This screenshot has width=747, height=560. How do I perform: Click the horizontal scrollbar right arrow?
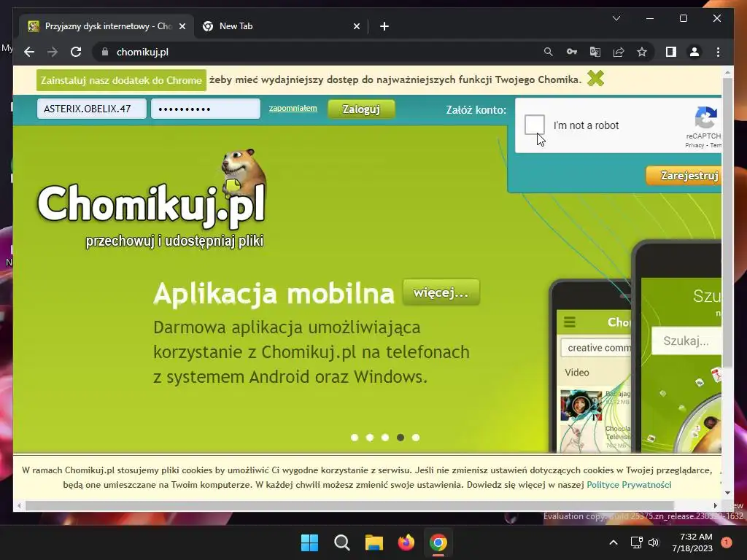(x=715, y=506)
